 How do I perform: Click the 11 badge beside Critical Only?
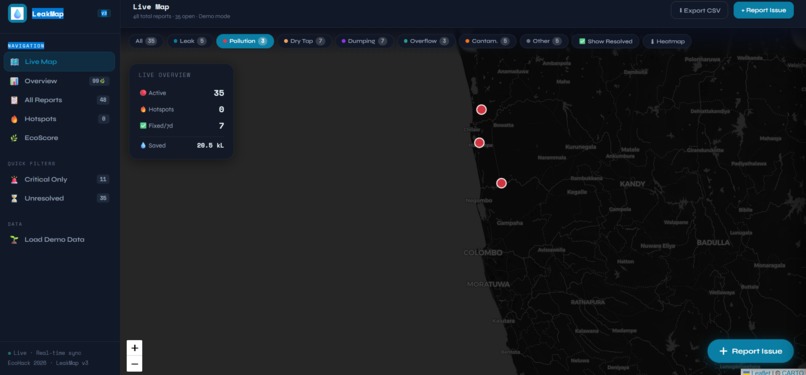tap(103, 180)
